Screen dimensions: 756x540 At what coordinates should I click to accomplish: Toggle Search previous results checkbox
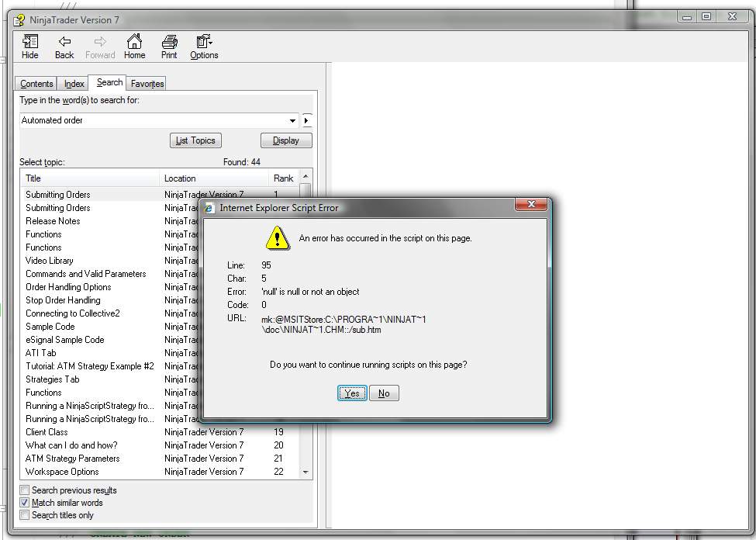pyautogui.click(x=25, y=490)
